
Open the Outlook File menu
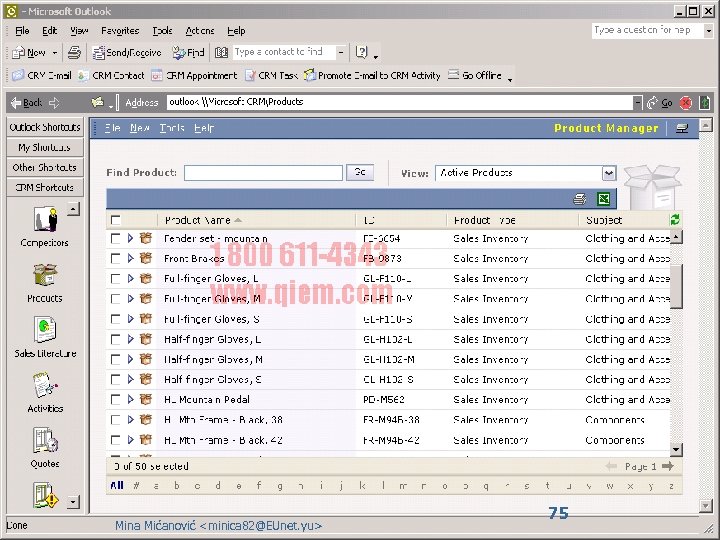pos(22,31)
